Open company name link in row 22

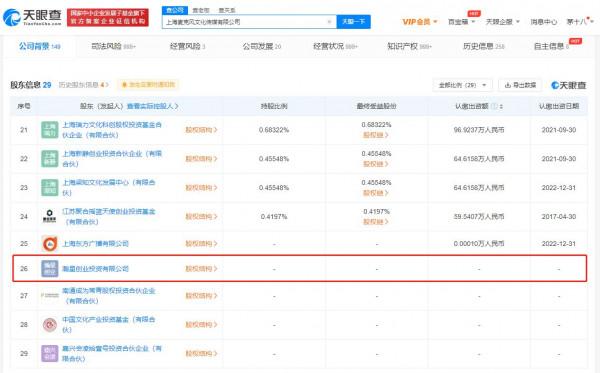[112, 159]
